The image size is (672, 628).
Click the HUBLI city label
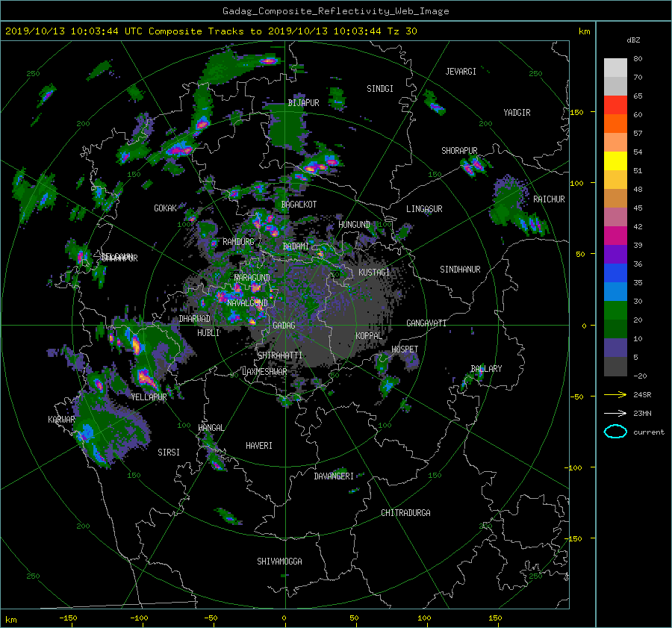coord(208,332)
